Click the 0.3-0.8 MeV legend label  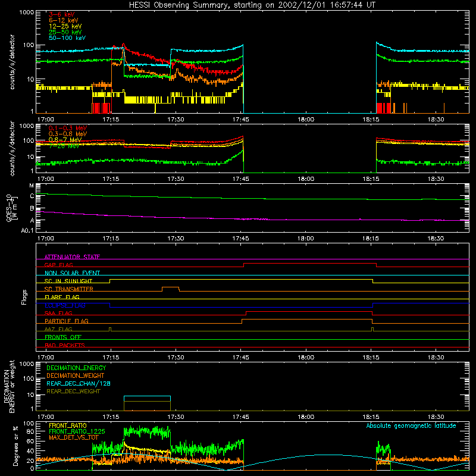pyautogui.click(x=68, y=134)
